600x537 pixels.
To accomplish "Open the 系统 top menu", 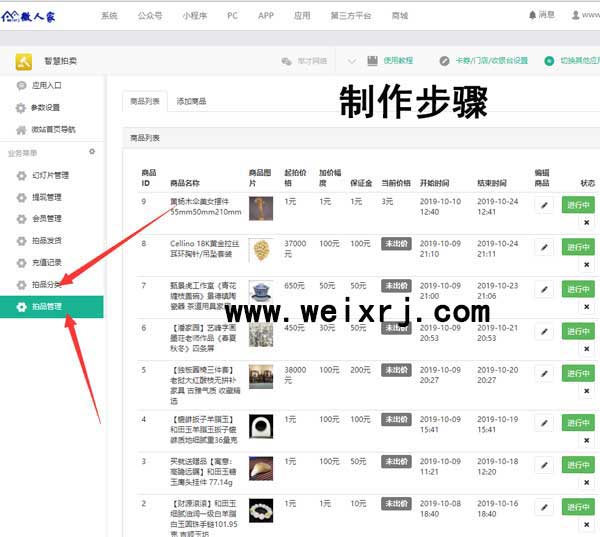I will (x=109, y=16).
